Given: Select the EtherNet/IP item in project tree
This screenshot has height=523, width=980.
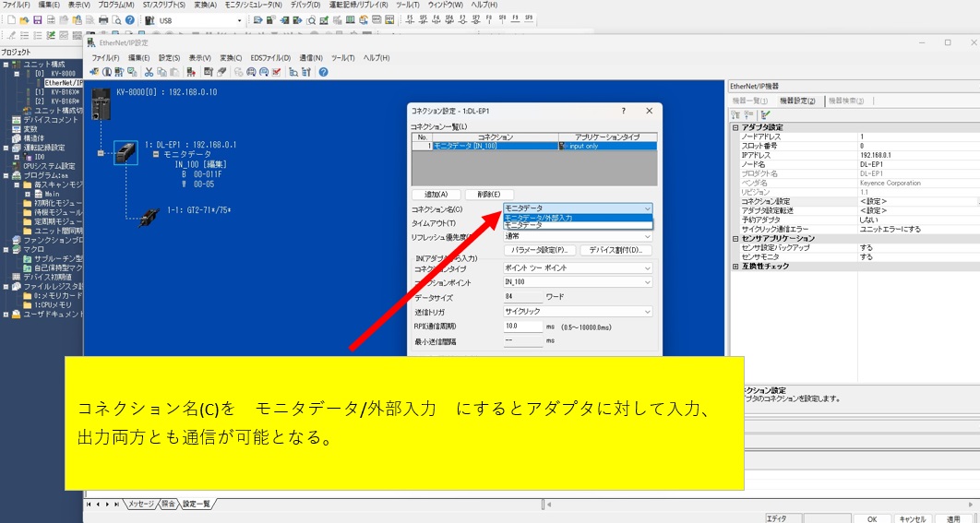Looking at the screenshot, I should pyautogui.click(x=64, y=83).
